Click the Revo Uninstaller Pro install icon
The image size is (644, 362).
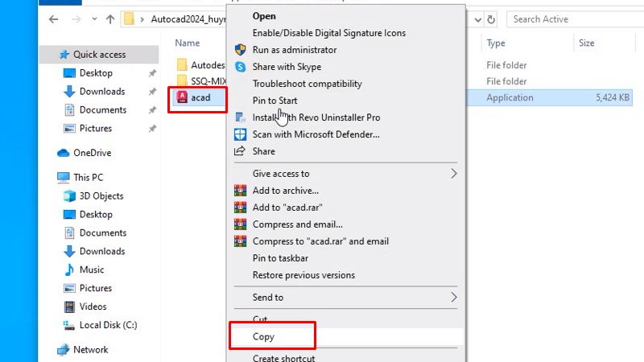coord(240,117)
